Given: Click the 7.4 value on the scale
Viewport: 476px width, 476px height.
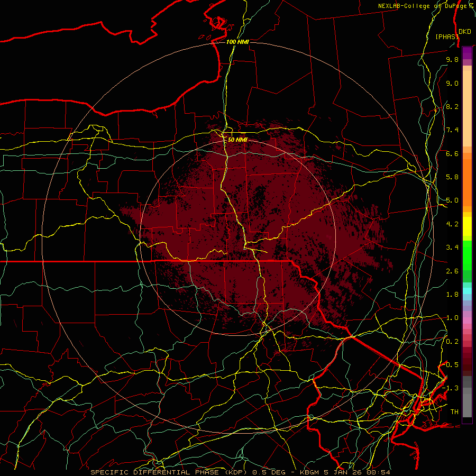Looking at the screenshot, I should point(452,130).
